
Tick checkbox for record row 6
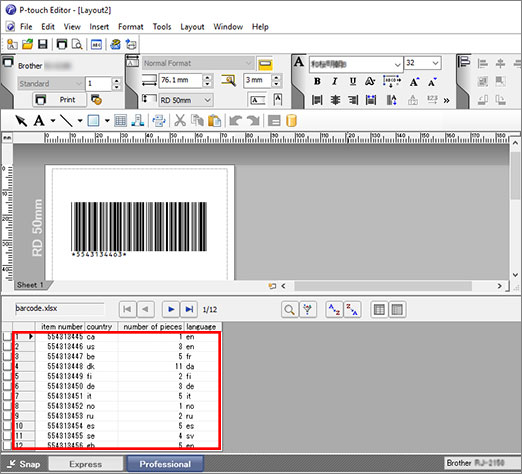(7, 386)
